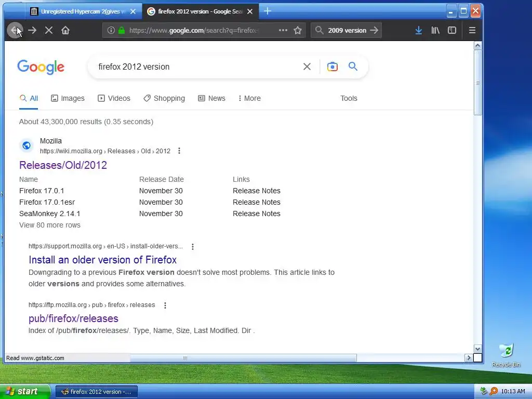532x399 pixels.
Task: Open the Firefox hamburger menu
Action: click(x=472, y=30)
